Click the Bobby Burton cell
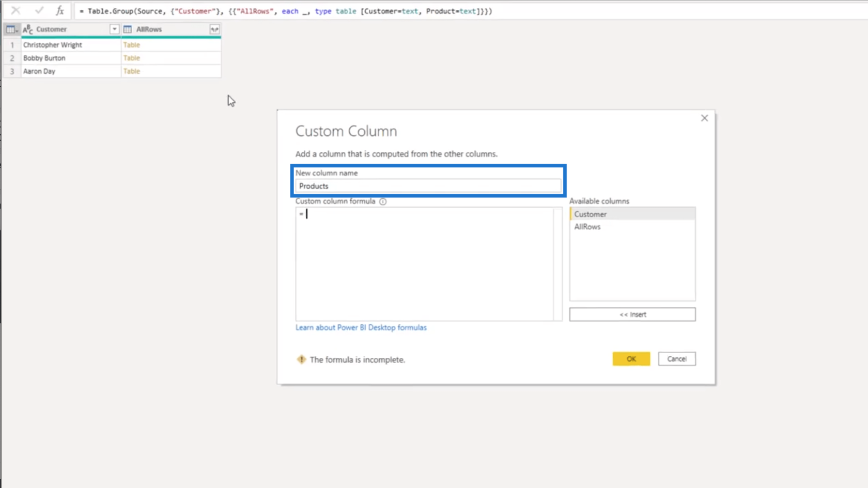Screen dimensions: 868x488 point(71,58)
